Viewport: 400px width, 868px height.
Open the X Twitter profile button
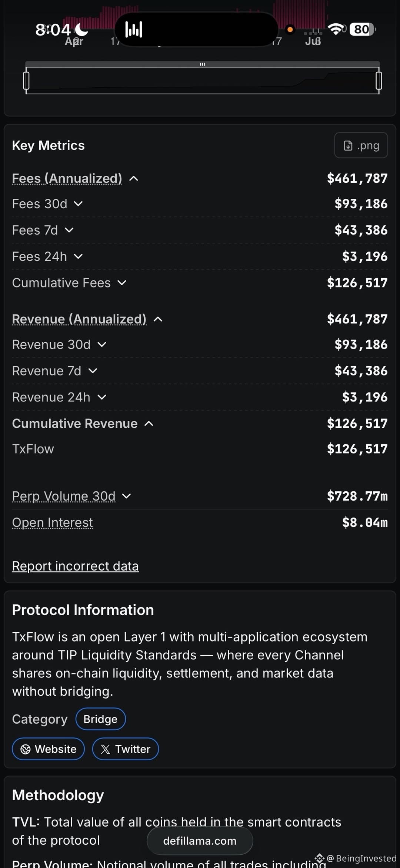click(x=126, y=749)
